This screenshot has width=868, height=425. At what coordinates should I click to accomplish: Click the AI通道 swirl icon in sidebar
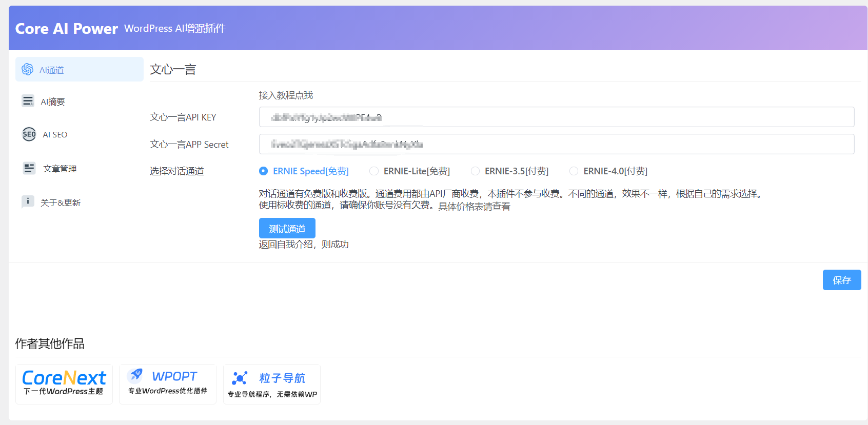tap(28, 69)
